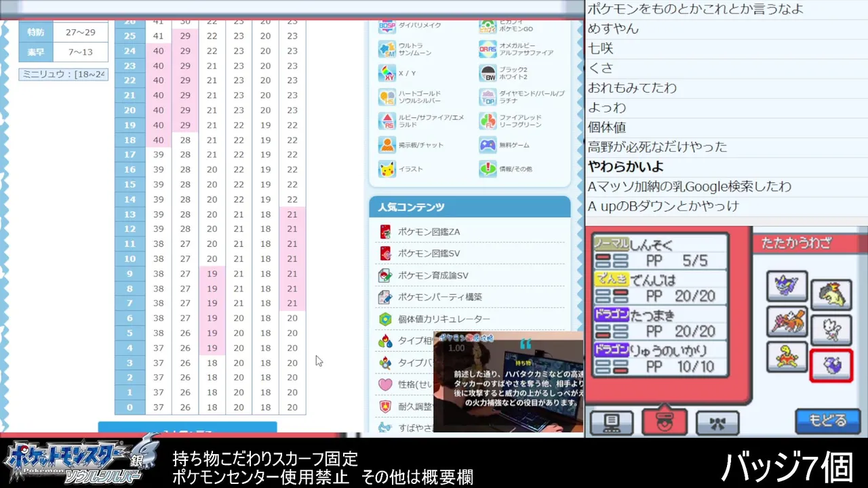Select the Shuckle party slot in game
The height and width of the screenshot is (488, 868).
point(787,357)
